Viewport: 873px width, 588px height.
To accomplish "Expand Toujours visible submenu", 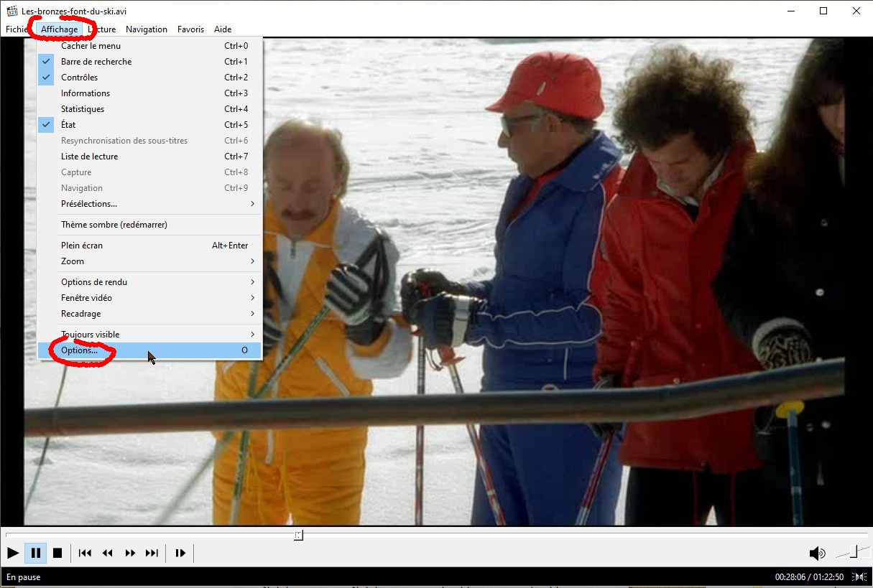I will point(150,335).
